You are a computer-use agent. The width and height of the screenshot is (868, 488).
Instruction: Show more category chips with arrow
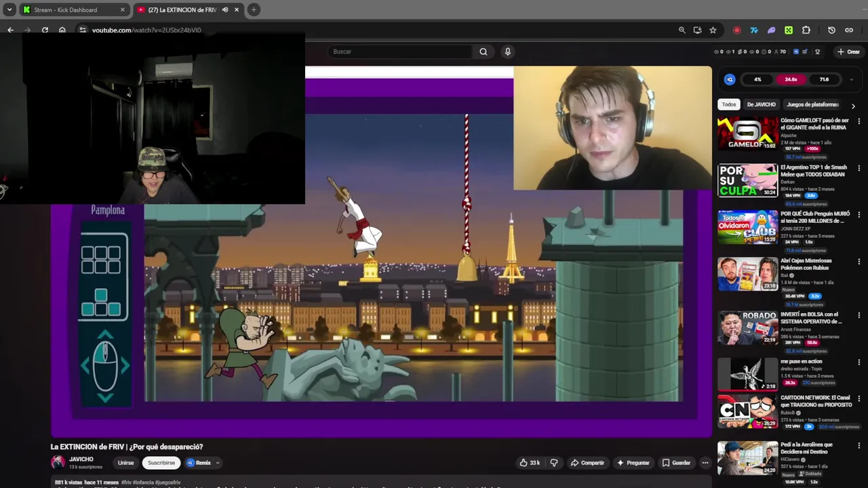[853, 106]
